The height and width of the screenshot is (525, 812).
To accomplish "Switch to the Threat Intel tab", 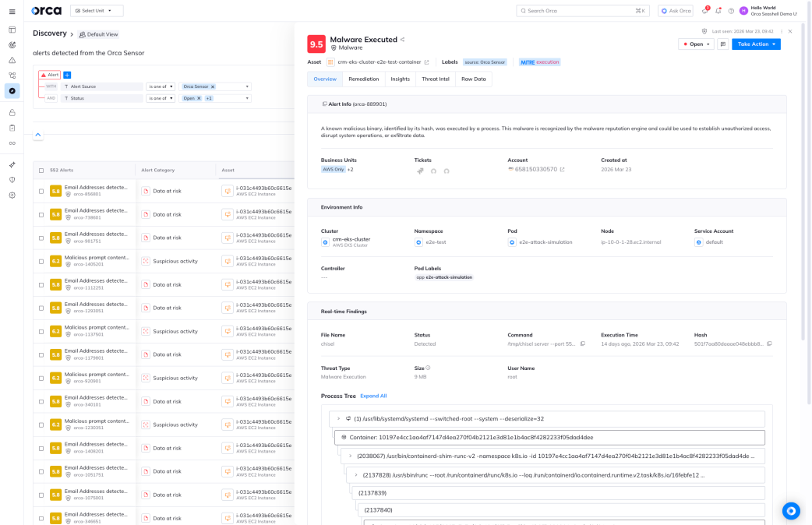I will [x=436, y=79].
